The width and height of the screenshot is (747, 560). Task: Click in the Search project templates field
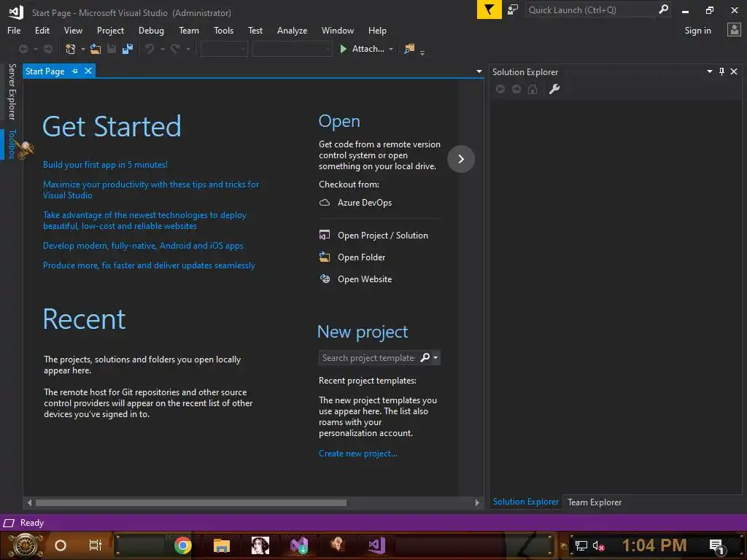(x=368, y=357)
